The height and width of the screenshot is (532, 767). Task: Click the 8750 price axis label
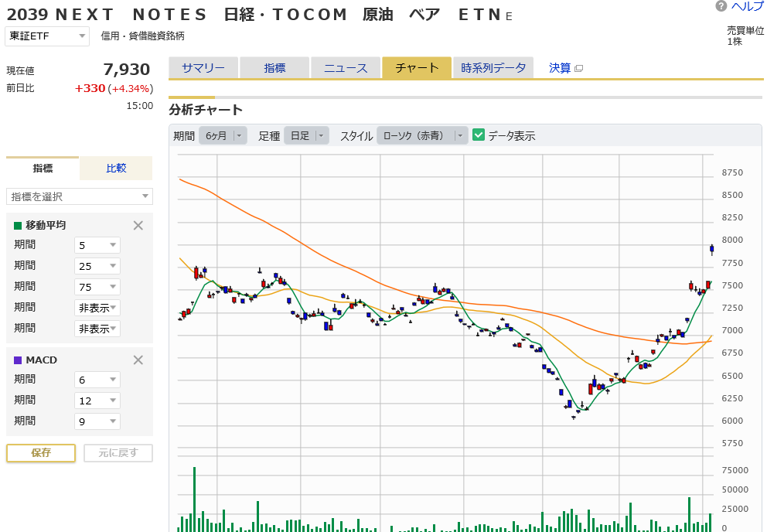732,172
